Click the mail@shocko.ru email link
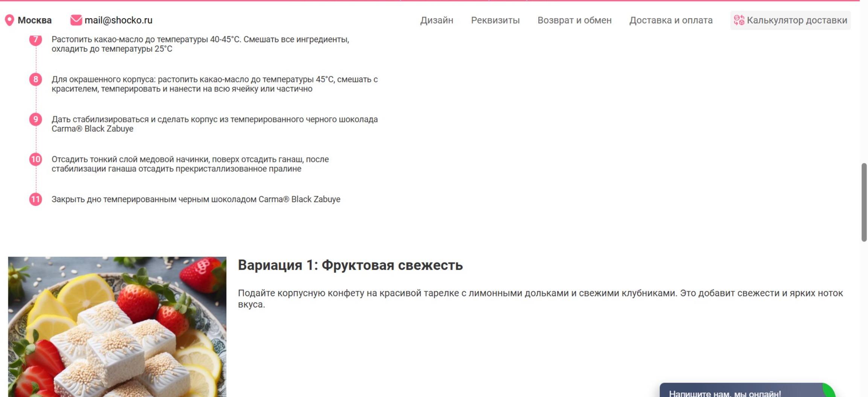The height and width of the screenshot is (397, 868). (x=119, y=20)
